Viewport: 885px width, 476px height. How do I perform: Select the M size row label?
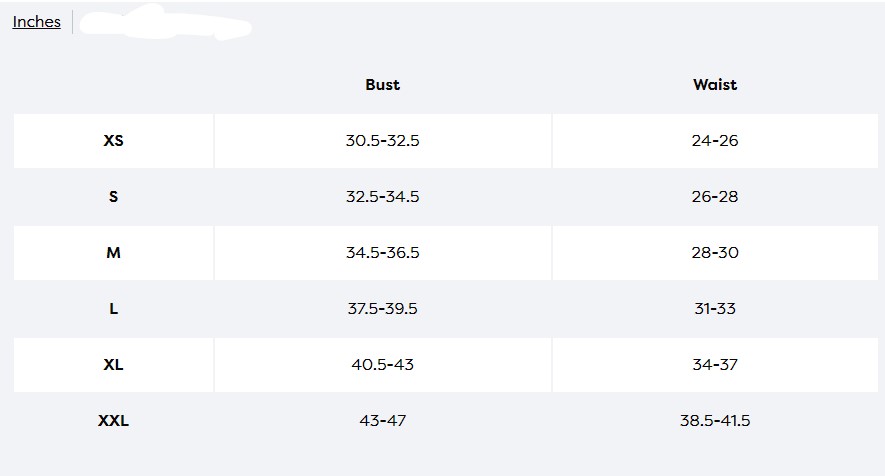[x=113, y=253]
